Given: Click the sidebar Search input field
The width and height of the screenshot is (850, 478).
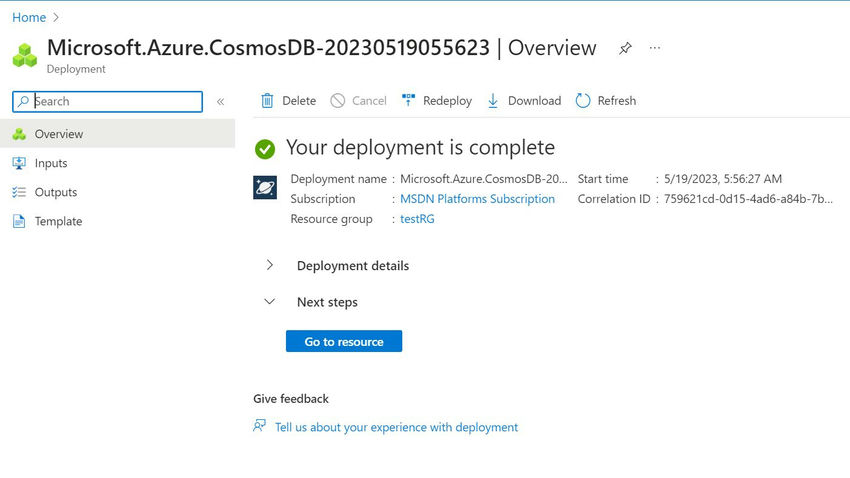Looking at the screenshot, I should (x=107, y=101).
